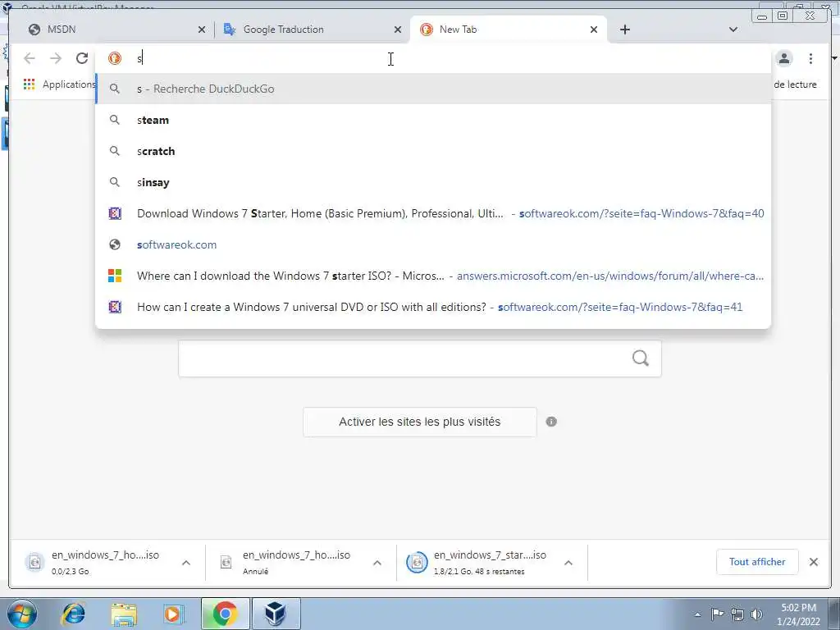This screenshot has height=630, width=840.
Task: Expand options for the Annulé download
Action: [377, 563]
